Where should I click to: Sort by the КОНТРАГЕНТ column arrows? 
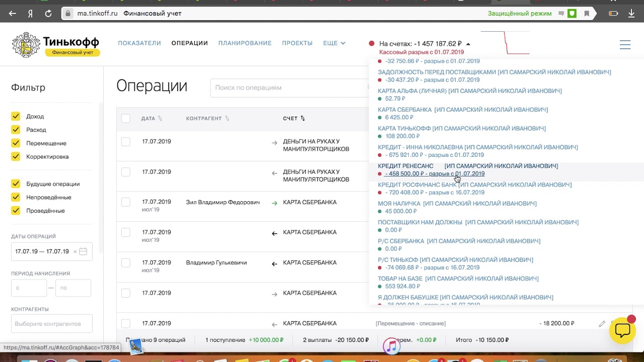(227, 119)
